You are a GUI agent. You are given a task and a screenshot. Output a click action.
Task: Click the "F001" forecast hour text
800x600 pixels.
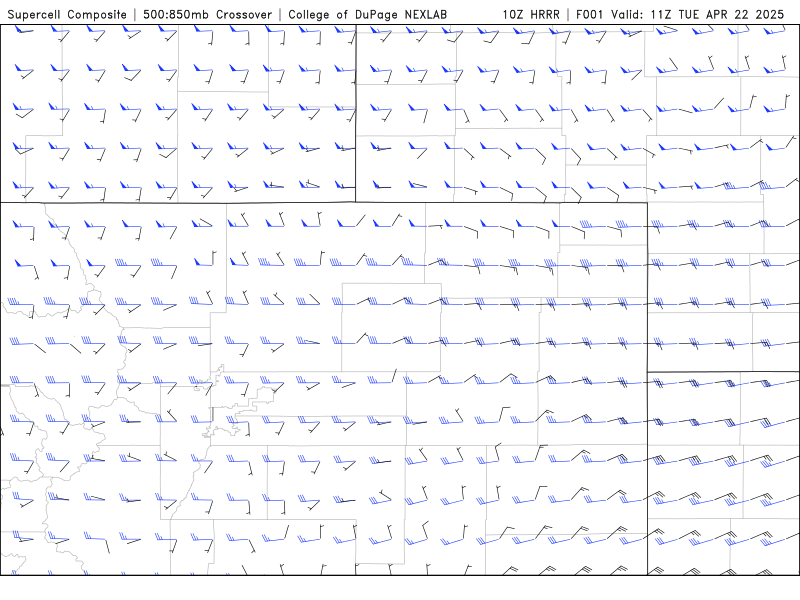point(589,14)
